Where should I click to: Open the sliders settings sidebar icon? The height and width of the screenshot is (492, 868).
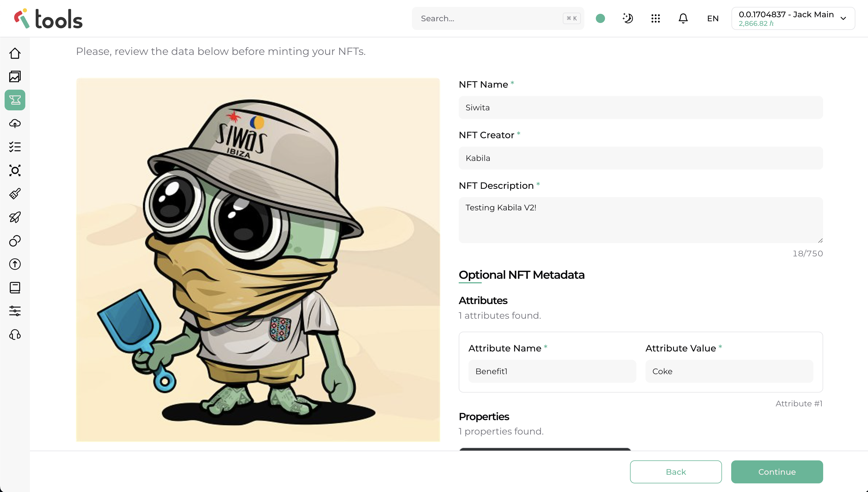point(15,311)
